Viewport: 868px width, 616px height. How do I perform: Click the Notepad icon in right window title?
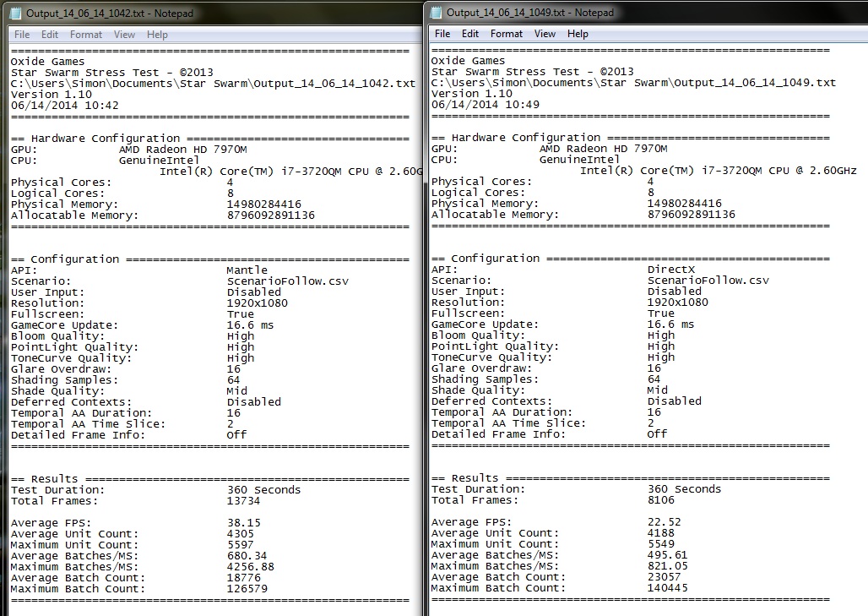[x=437, y=12]
